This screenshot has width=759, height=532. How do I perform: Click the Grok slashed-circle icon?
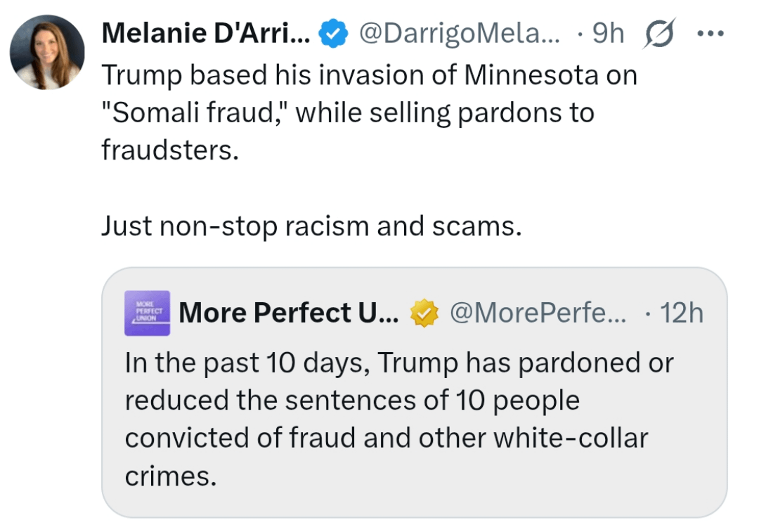coord(657,34)
